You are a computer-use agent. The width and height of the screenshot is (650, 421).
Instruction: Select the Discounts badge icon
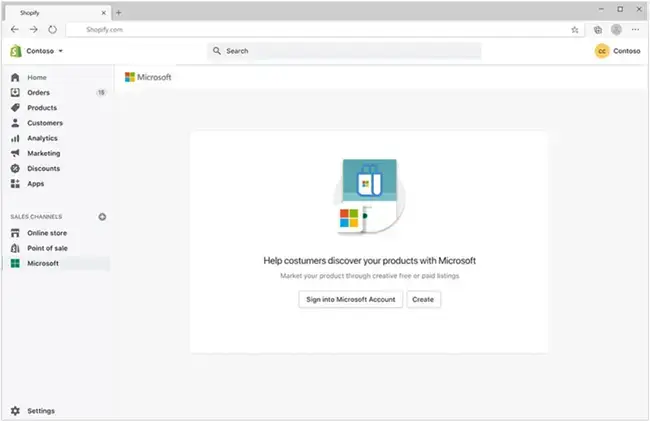(15, 168)
